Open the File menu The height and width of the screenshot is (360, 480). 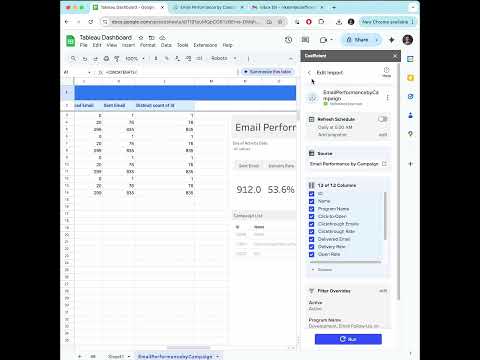tap(83, 45)
